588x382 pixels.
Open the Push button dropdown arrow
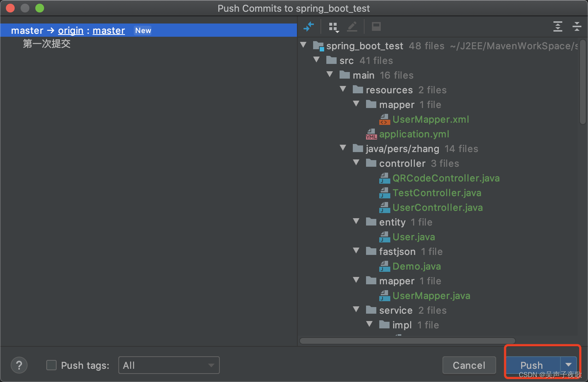pos(569,365)
